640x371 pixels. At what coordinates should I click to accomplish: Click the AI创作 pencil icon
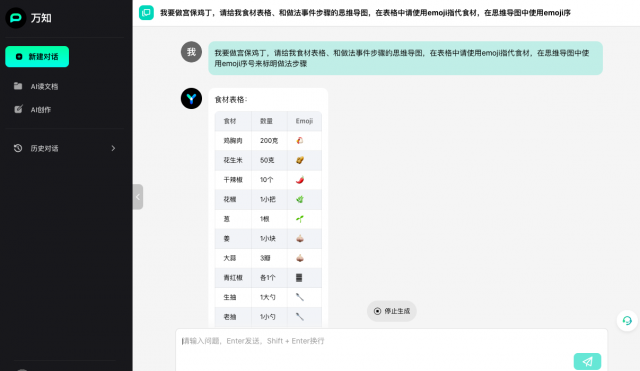[x=18, y=109]
